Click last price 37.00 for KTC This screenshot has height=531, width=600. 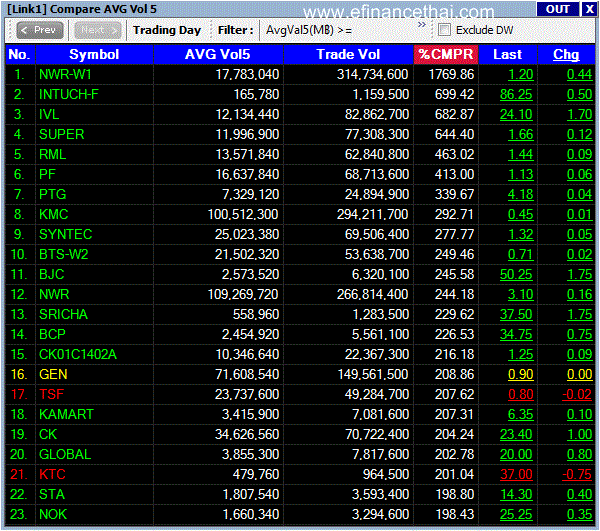click(516, 474)
